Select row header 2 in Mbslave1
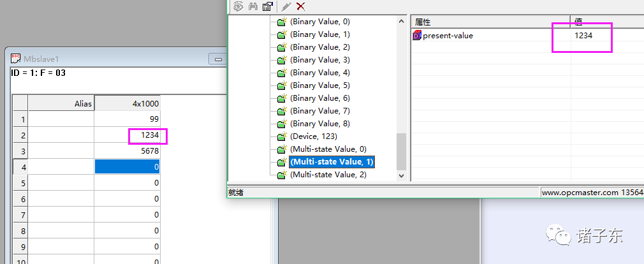The height and width of the screenshot is (264, 644). (x=20, y=135)
